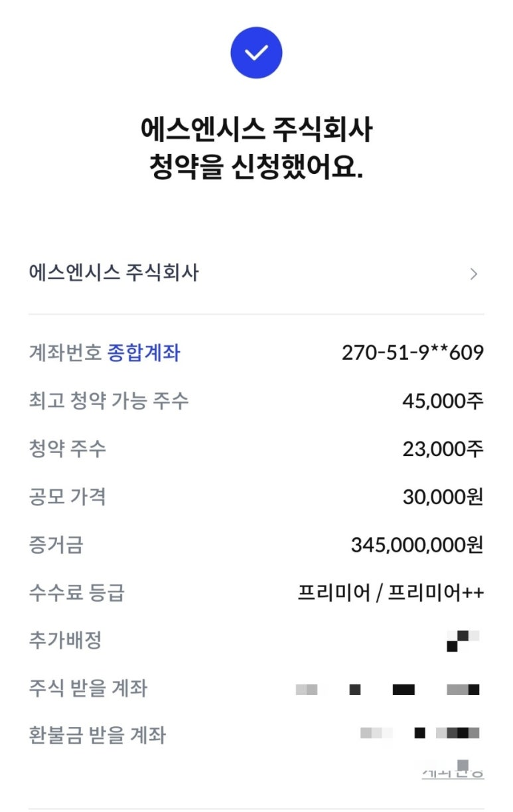This screenshot has height=812, width=513.
Task: Select the 에스엔시스 주식회사 company row
Action: click(256, 274)
